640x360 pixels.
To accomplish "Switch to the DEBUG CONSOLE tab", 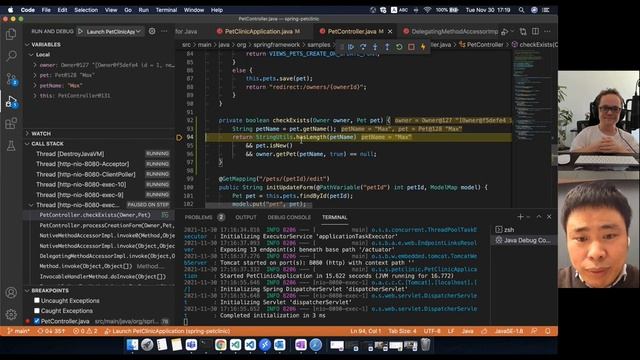I will tap(289, 217).
